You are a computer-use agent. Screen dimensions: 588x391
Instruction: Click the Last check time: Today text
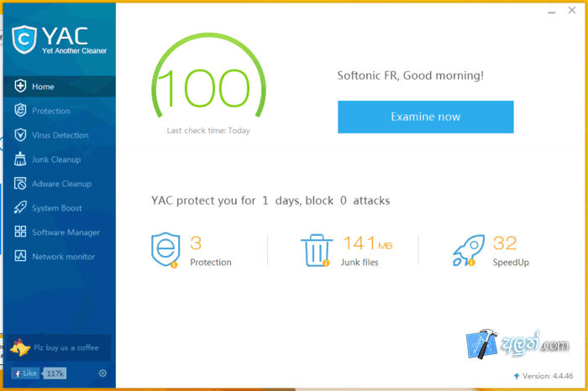click(x=208, y=131)
